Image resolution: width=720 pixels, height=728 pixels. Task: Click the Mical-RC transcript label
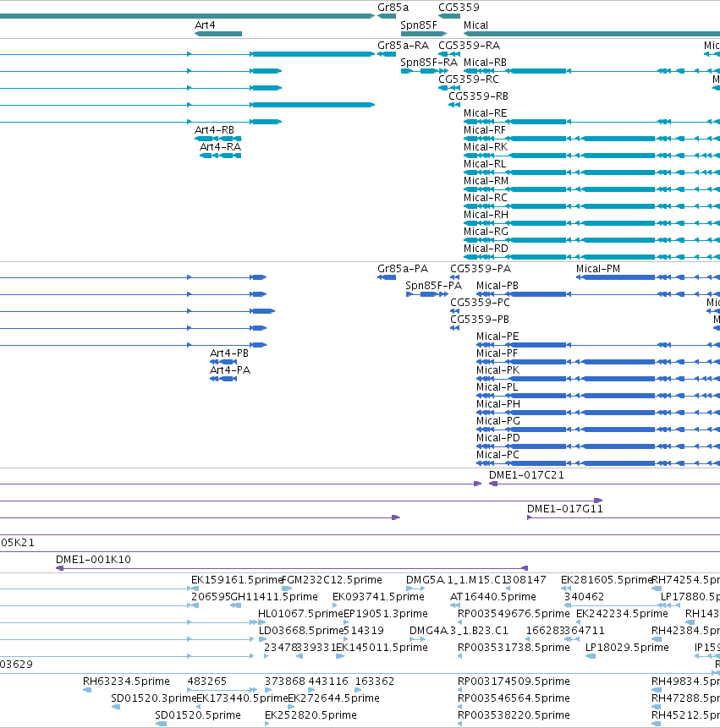click(x=486, y=198)
